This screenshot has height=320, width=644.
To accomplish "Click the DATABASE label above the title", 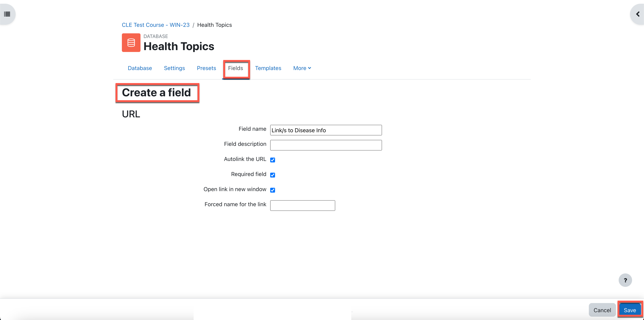I will point(155,37).
